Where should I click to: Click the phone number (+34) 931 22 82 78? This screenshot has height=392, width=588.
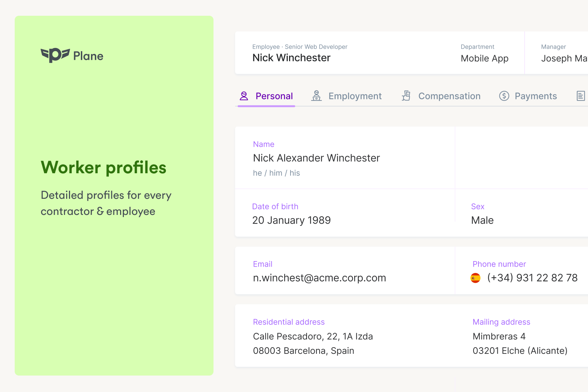[x=532, y=278]
